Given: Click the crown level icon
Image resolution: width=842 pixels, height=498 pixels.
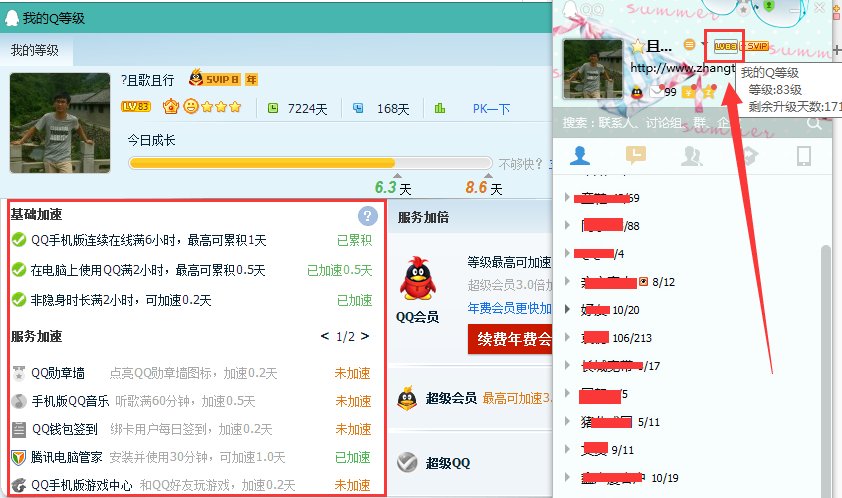Looking at the screenshot, I should (x=171, y=106).
